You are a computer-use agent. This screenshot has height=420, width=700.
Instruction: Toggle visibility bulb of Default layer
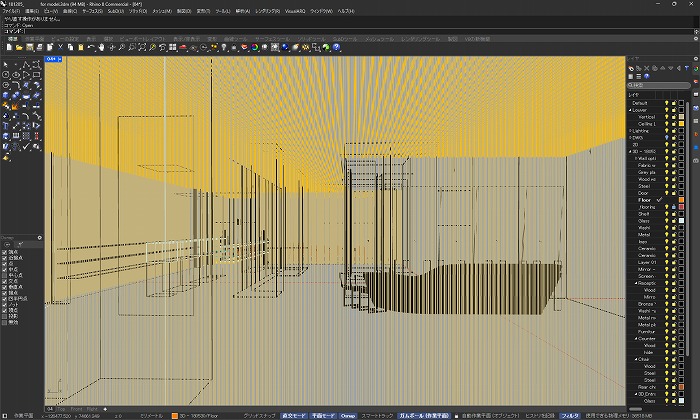[x=667, y=103]
